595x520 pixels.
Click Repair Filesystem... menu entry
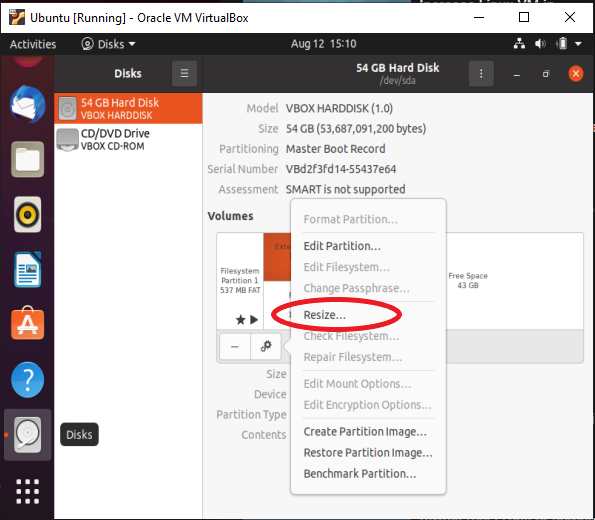coord(353,356)
